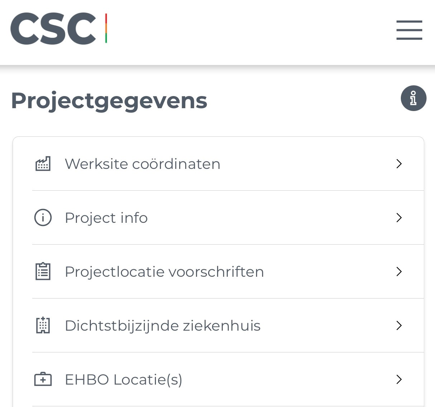The width and height of the screenshot is (435, 407).
Task: Open the EHBO Locatie(s) entry
Action: (219, 380)
